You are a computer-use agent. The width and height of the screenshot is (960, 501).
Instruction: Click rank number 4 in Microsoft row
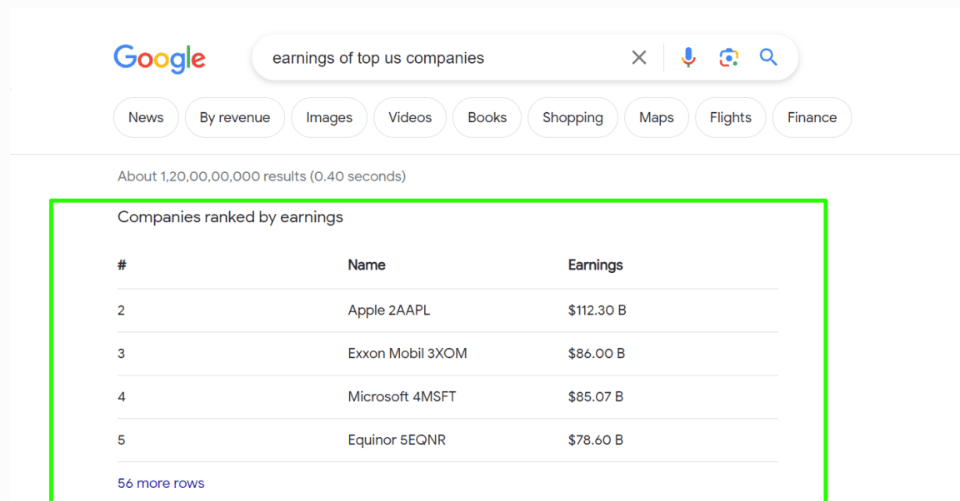[x=121, y=397]
